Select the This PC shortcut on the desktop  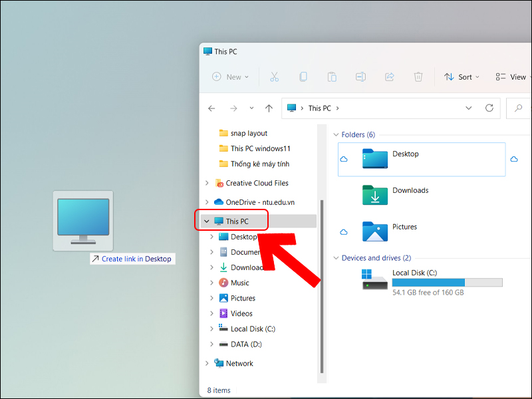[x=82, y=219]
